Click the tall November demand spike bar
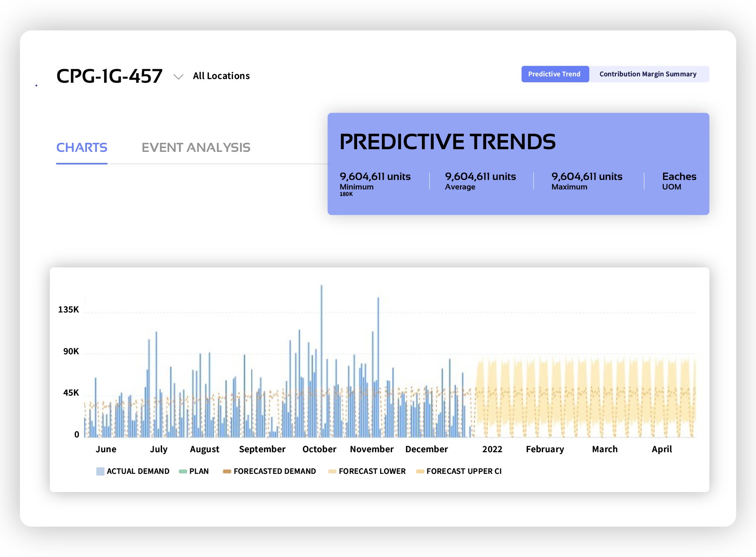The image size is (756, 557). click(378, 367)
